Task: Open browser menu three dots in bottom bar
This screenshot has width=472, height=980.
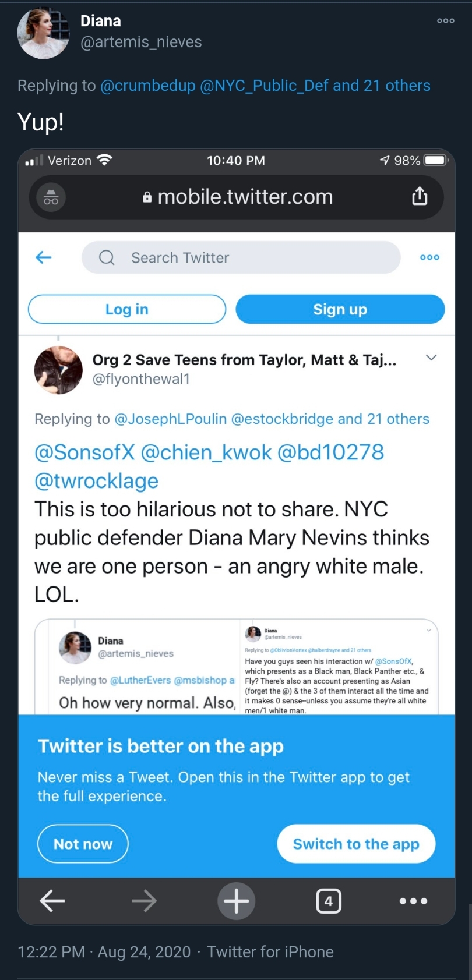Action: click(414, 901)
